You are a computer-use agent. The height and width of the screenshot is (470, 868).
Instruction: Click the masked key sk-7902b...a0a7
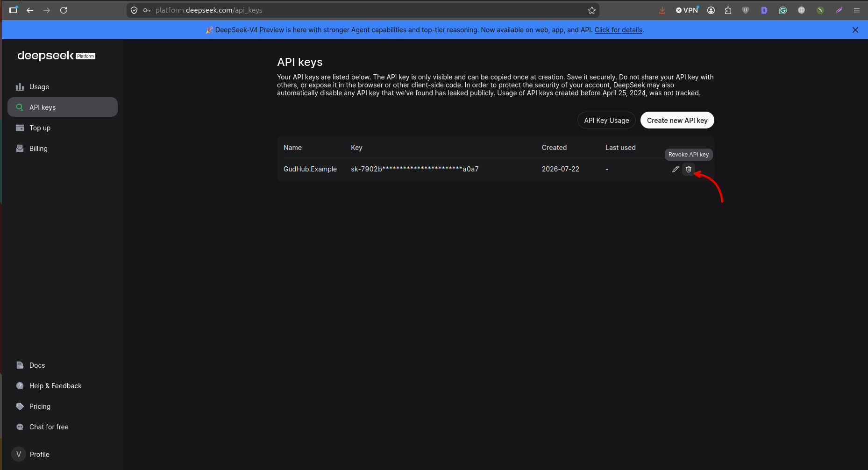415,169
